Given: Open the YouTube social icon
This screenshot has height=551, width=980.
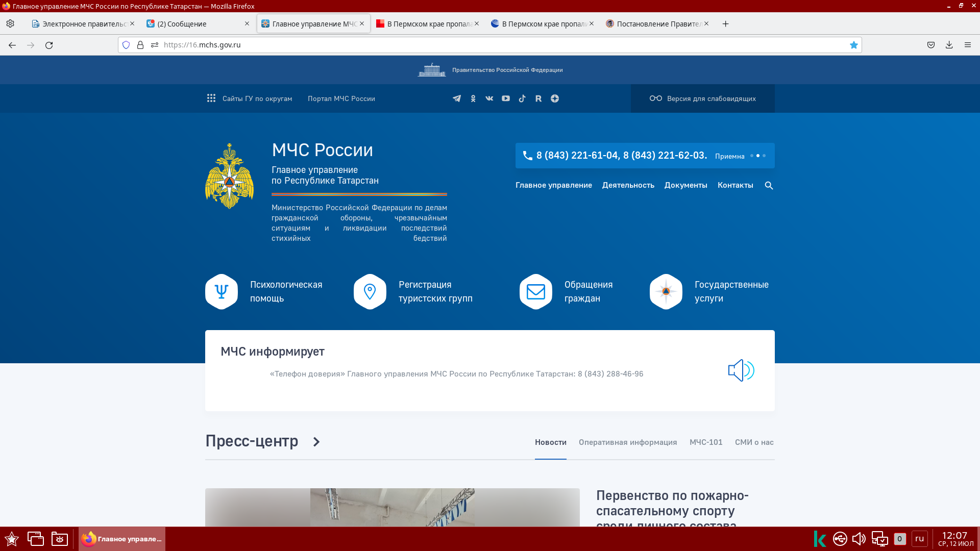Looking at the screenshot, I should coord(506,98).
